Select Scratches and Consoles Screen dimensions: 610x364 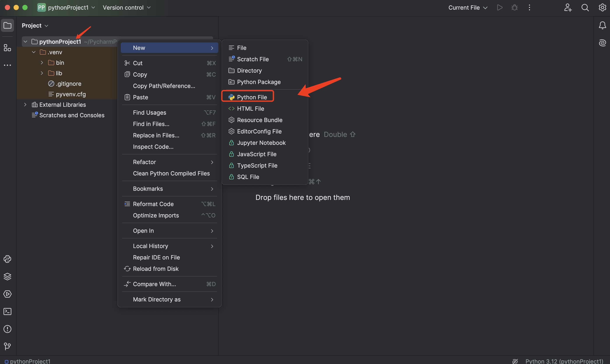click(x=68, y=115)
